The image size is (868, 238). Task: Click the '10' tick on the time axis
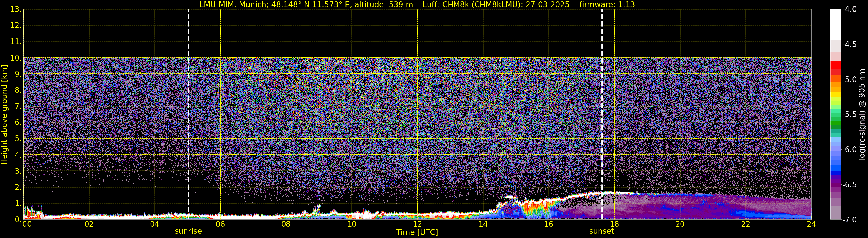coord(352,224)
